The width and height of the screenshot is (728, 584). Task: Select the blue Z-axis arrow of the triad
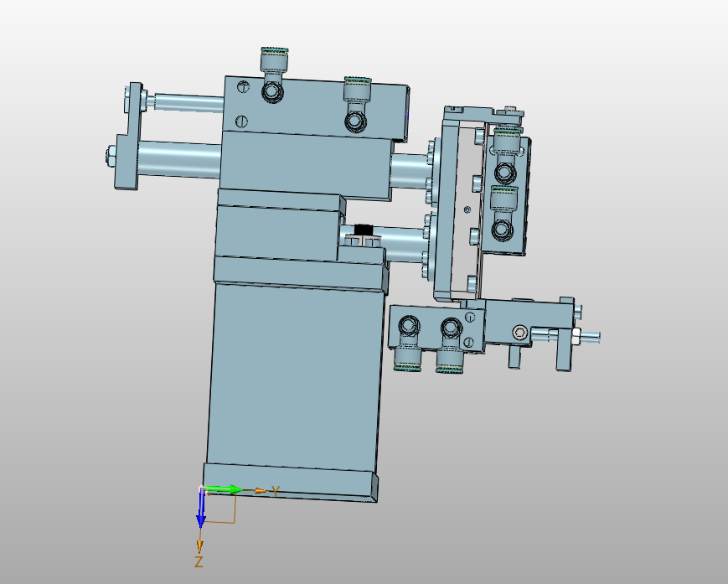point(200,509)
